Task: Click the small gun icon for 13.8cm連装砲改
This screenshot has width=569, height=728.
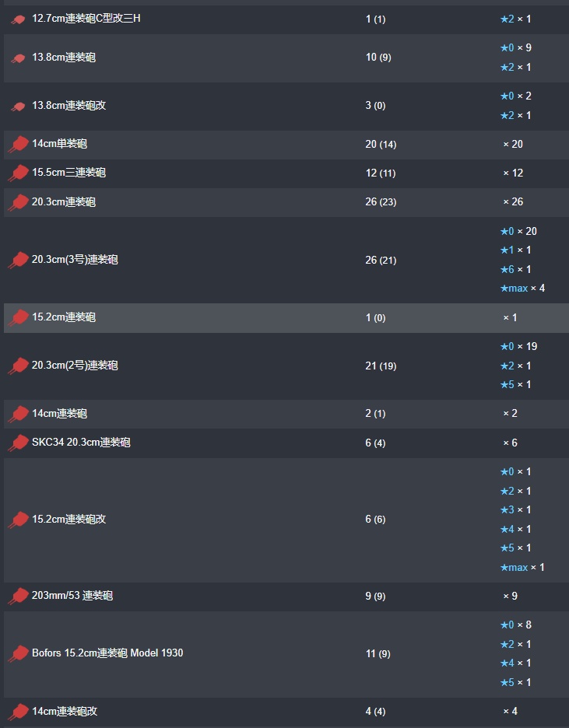Action: coord(18,107)
